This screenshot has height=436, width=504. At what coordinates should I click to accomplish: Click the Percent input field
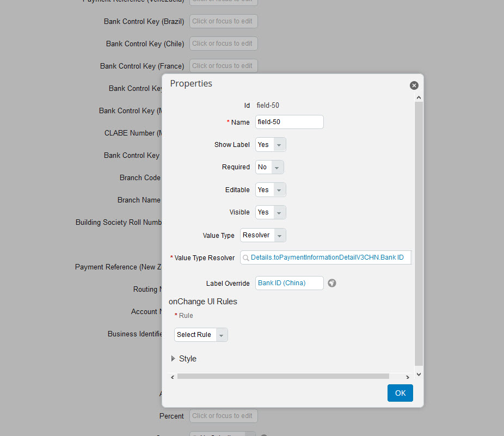tap(223, 416)
